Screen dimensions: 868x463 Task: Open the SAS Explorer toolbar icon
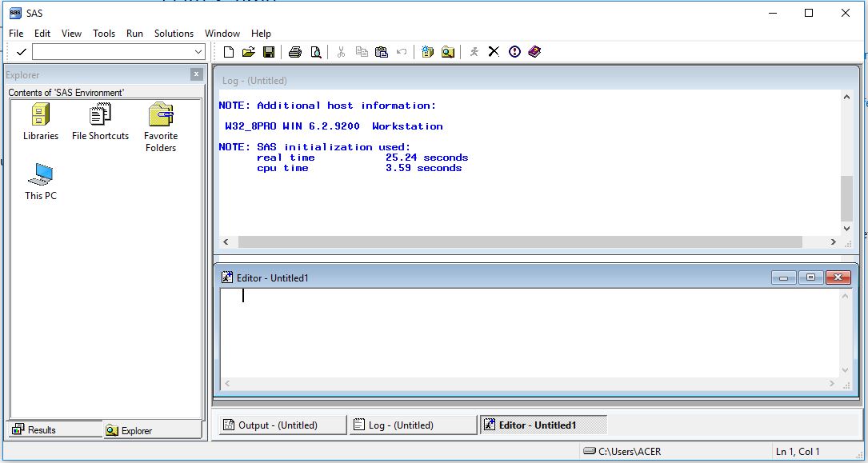coord(449,51)
